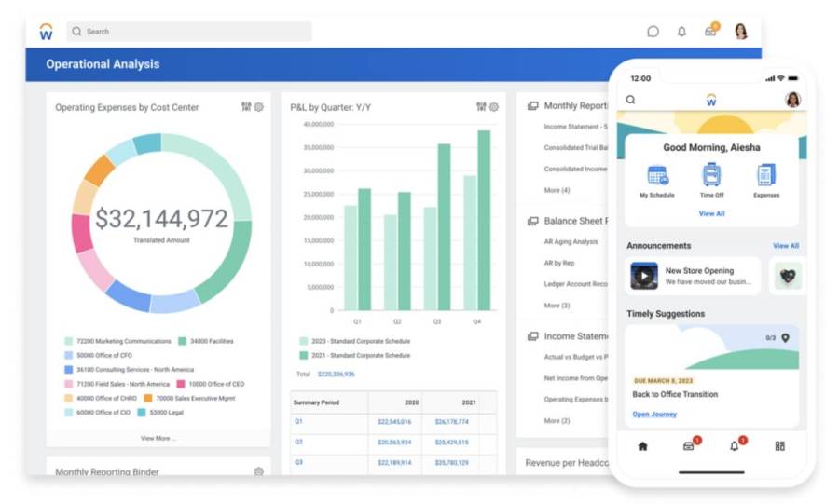This screenshot has width=839, height=504.
Task: Tap bell icon in phone bottom bar
Action: (736, 444)
